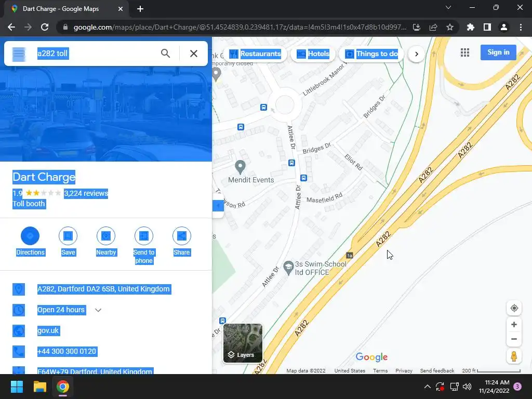Click the bus stop icon on Masefield Rd

point(303,178)
